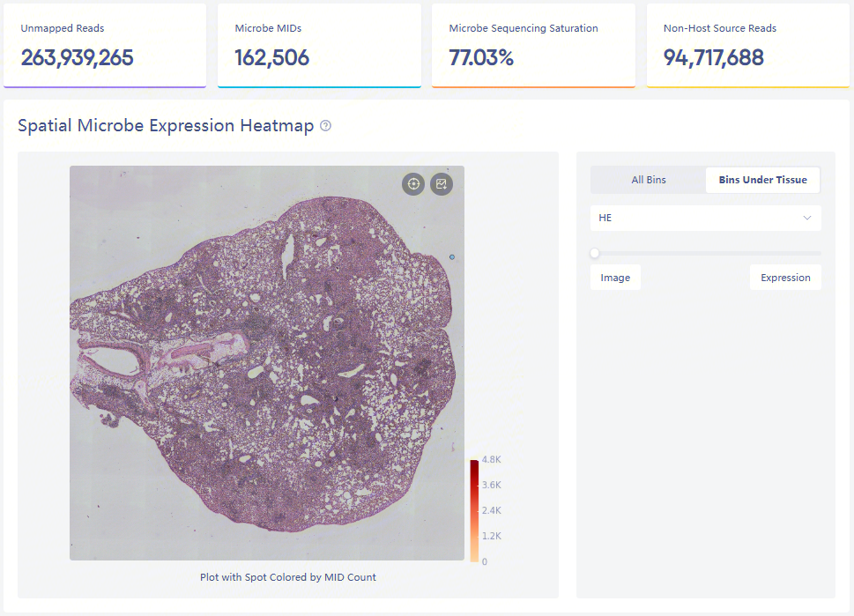
Task: Select the Non-Host Source Reads card
Action: [x=747, y=46]
